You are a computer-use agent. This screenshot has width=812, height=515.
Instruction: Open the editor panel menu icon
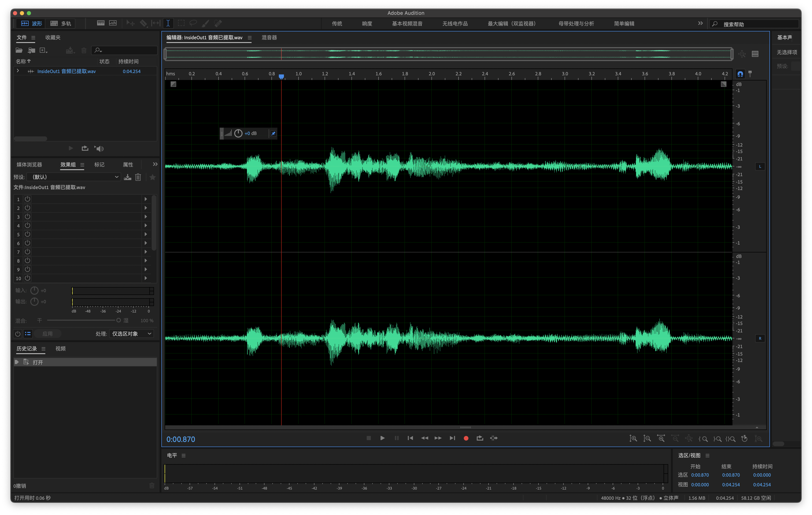249,38
